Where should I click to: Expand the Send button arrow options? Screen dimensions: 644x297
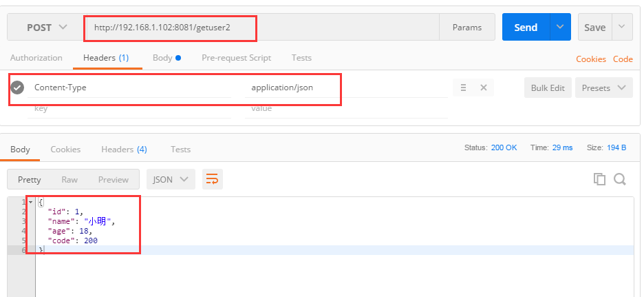(560, 27)
